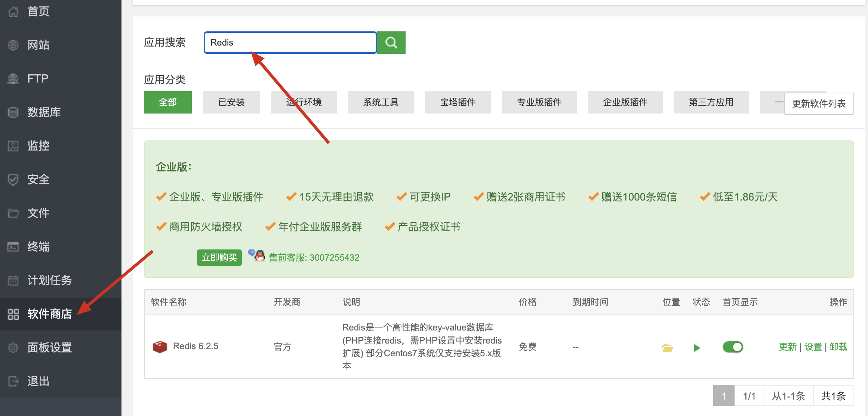The width and height of the screenshot is (868, 416).
Task: Go to the 数据库 database section
Action: 44,112
